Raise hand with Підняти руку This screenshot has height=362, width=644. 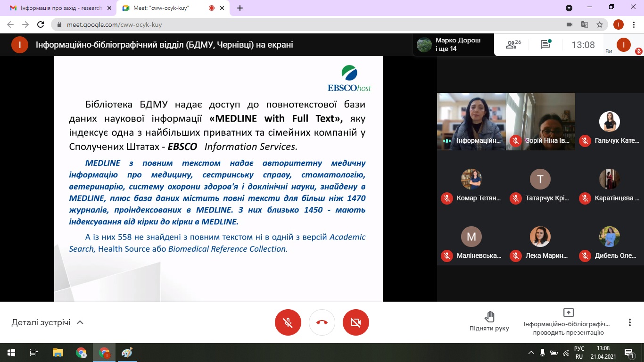pyautogui.click(x=489, y=321)
